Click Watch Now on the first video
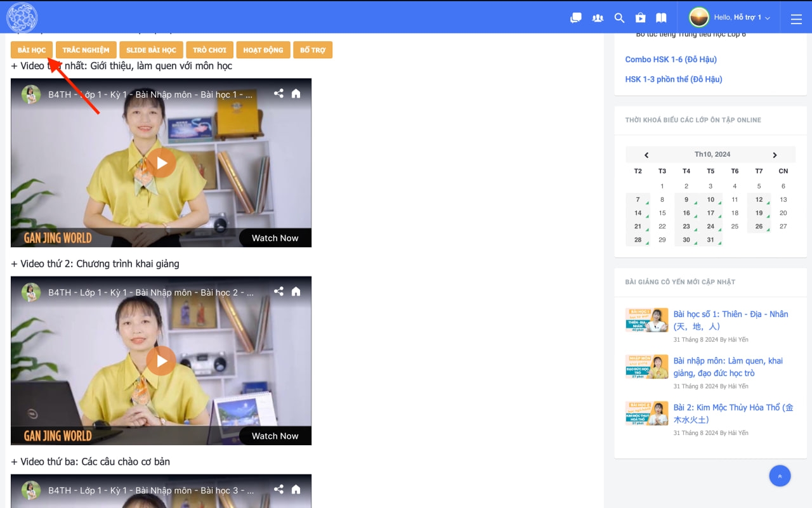 (275, 238)
